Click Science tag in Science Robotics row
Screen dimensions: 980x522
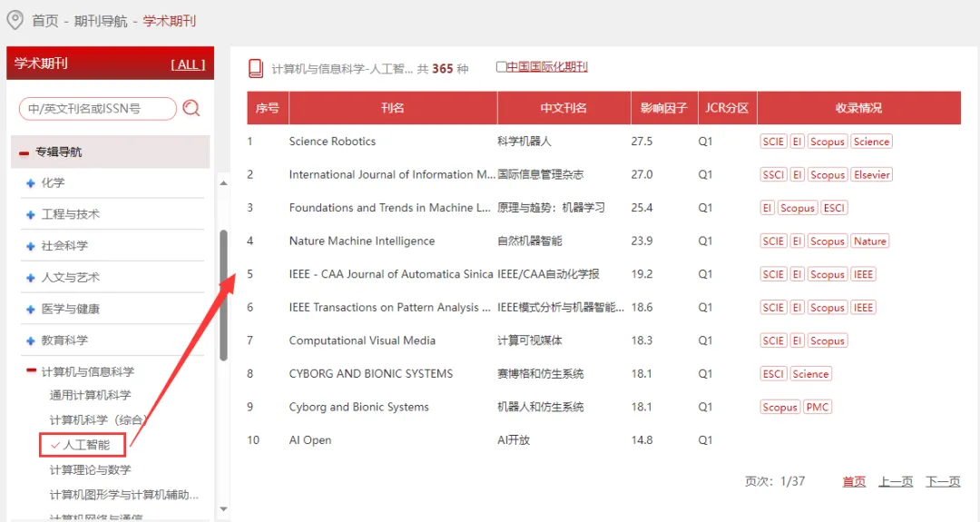pyautogui.click(x=871, y=142)
